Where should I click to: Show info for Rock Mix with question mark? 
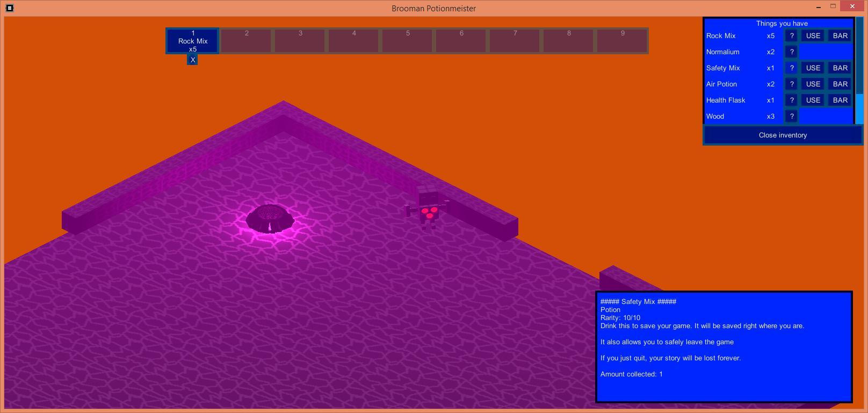[791, 36]
